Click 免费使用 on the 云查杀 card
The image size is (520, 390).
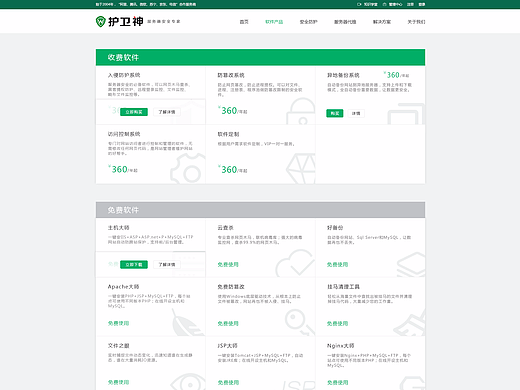228,264
